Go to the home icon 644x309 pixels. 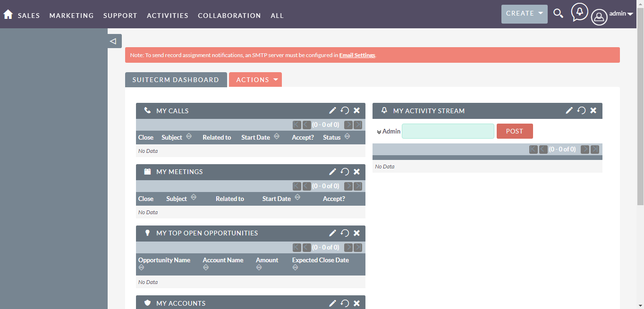click(x=8, y=14)
